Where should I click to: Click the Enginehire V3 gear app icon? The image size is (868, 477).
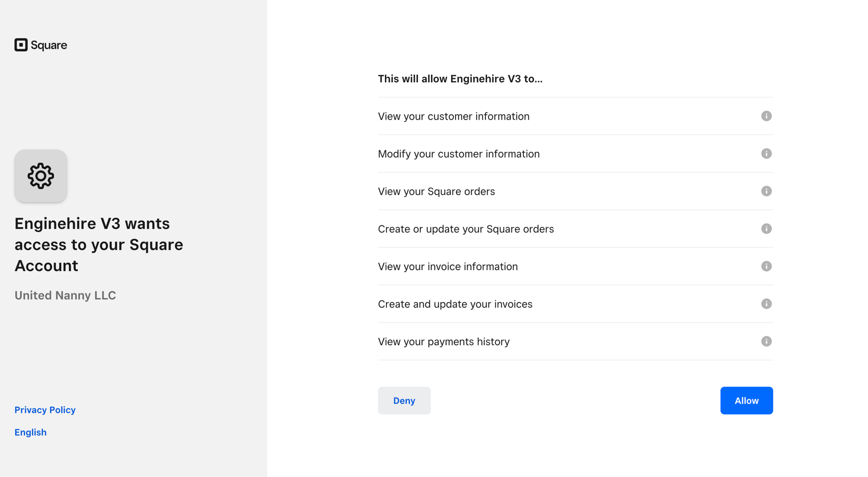click(x=41, y=176)
